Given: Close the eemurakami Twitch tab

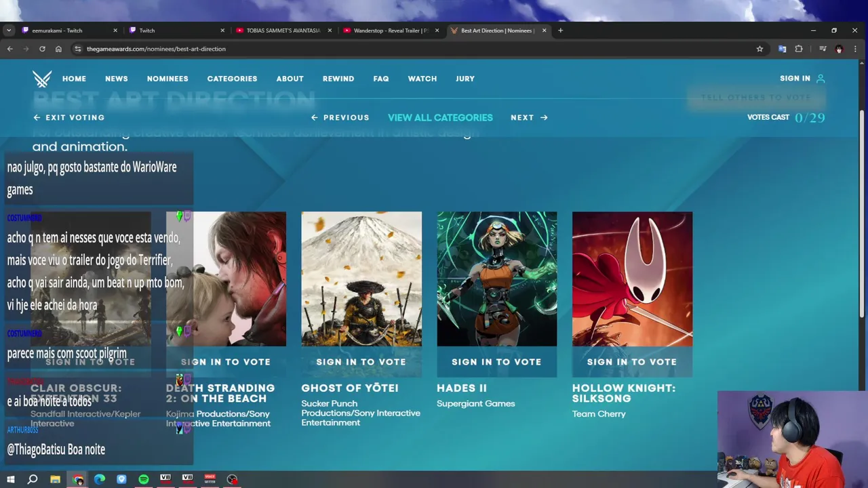Looking at the screenshot, I should (x=115, y=30).
